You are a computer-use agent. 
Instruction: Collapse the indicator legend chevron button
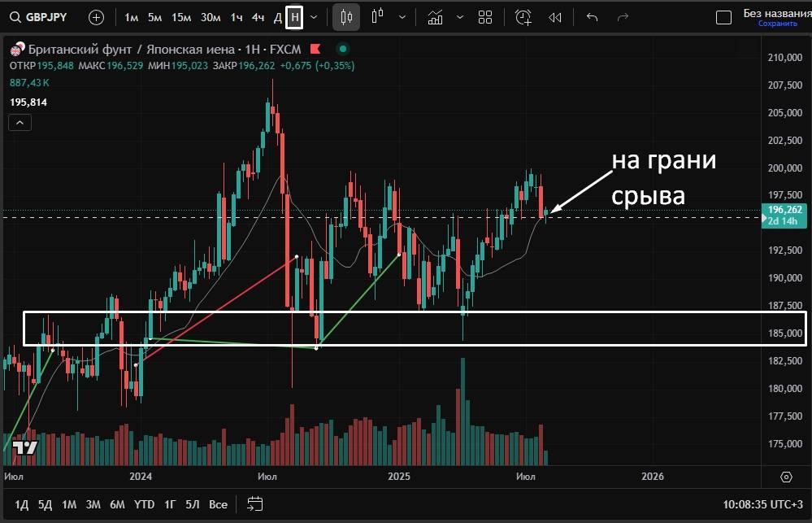(20, 123)
